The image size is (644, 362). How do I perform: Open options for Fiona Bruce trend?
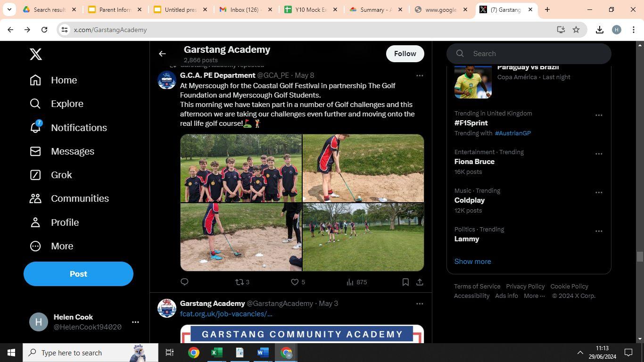[x=599, y=154]
